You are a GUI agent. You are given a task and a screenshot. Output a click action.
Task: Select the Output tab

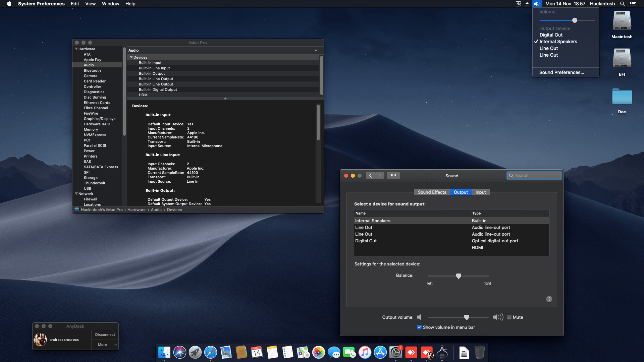(461, 192)
